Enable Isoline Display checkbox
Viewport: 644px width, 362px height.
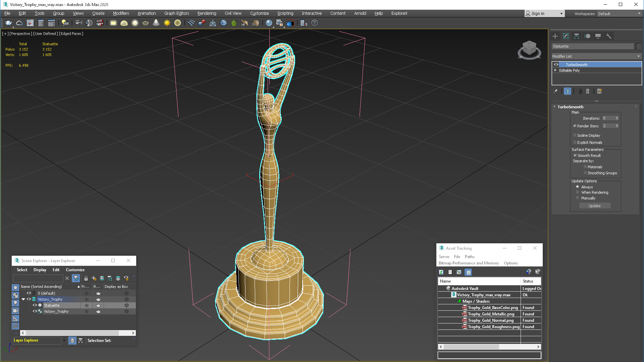pyautogui.click(x=575, y=135)
